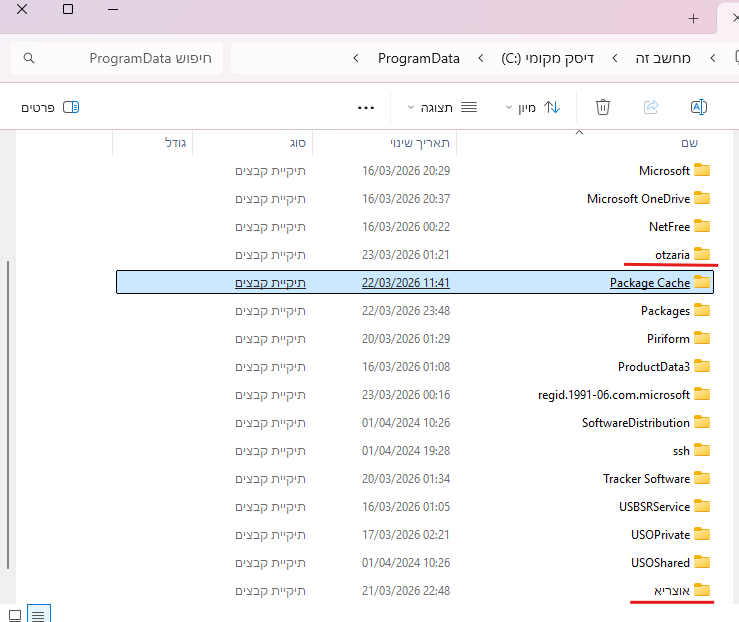Switch to large thumbnails view icon

pyautogui.click(x=15, y=615)
